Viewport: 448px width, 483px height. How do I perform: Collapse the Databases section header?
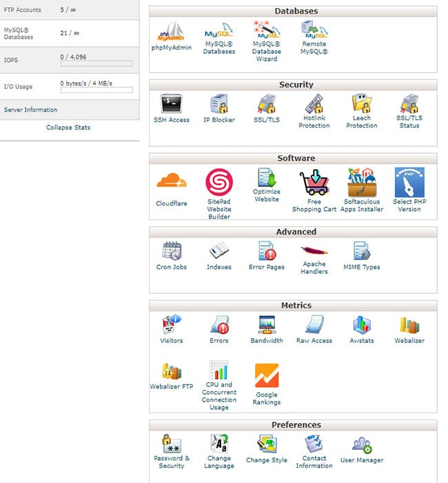293,11
